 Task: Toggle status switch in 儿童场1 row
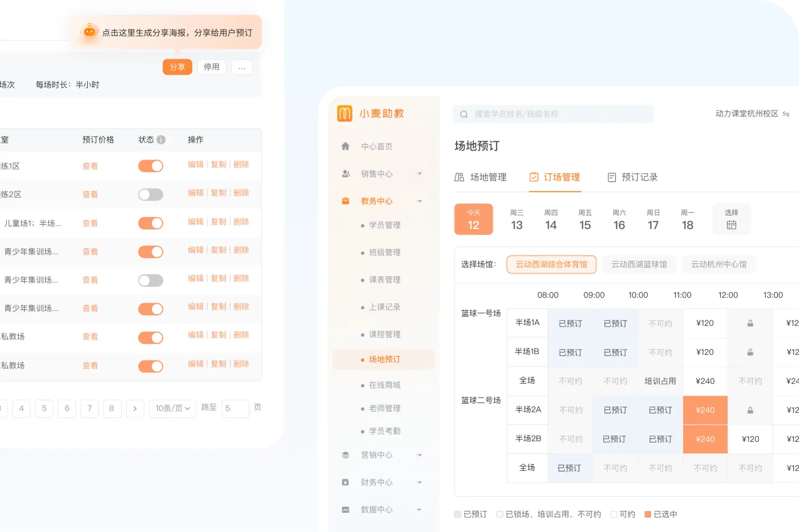point(151,223)
